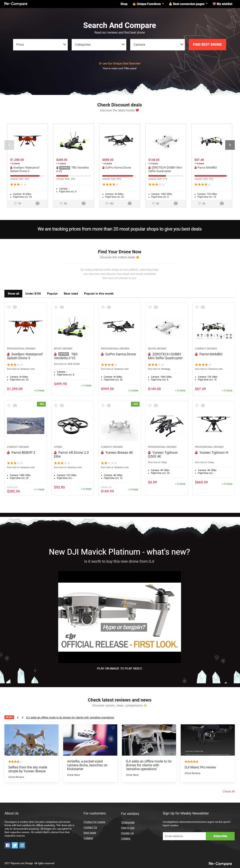The width and height of the screenshot is (240, 868).
Task: Open the Instagram icon in footer
Action: click(22, 845)
